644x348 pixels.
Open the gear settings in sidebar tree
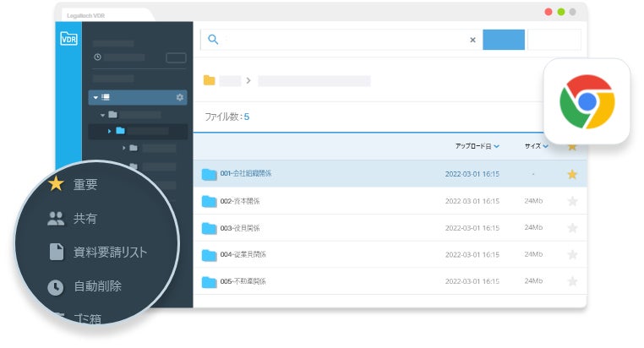pyautogui.click(x=179, y=97)
